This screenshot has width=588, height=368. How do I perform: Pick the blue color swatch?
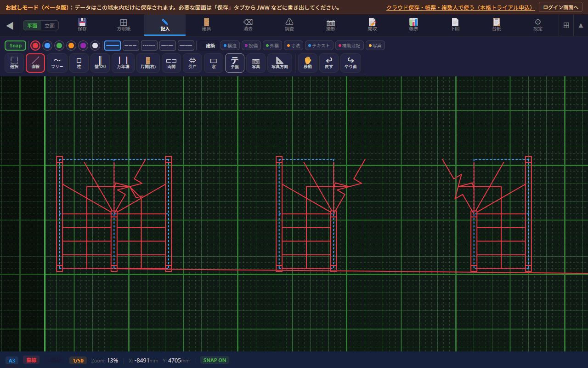coord(47,46)
